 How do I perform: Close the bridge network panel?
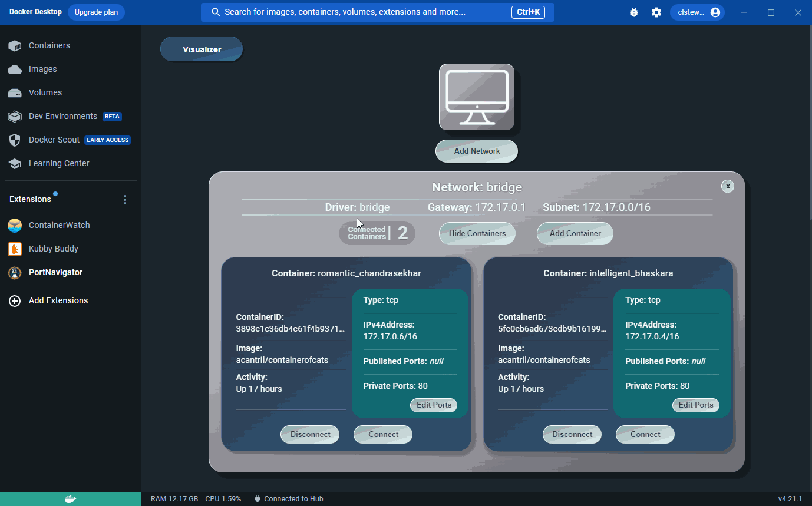coord(728,186)
